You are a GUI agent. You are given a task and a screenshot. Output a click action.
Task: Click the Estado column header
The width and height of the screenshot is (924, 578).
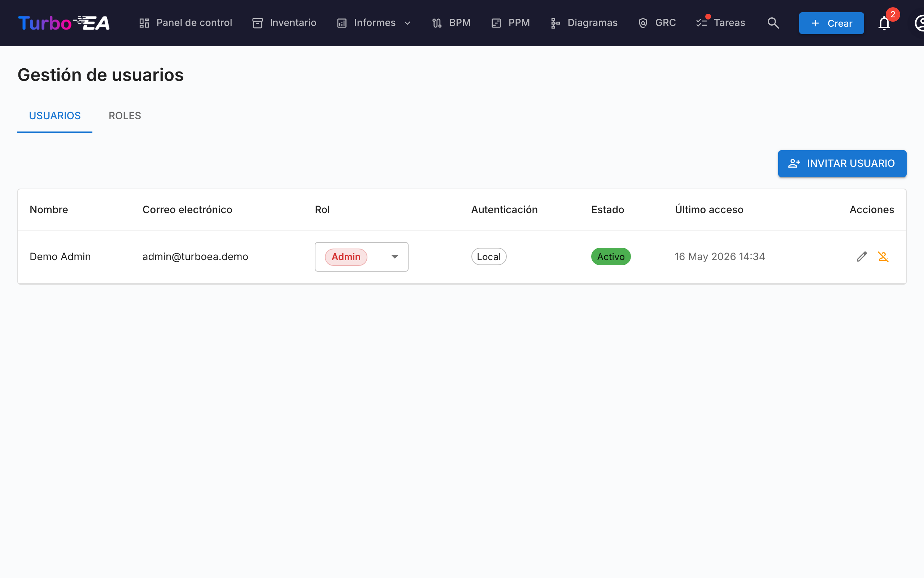pyautogui.click(x=607, y=210)
